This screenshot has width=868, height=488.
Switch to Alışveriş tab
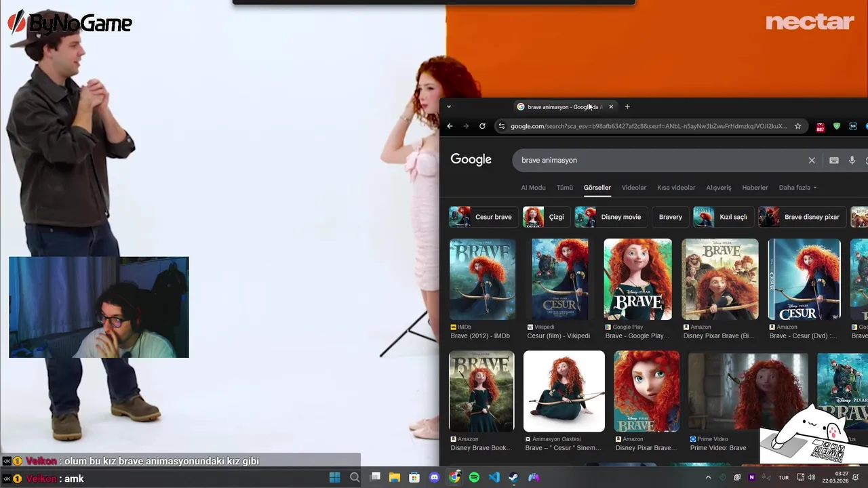[719, 188]
